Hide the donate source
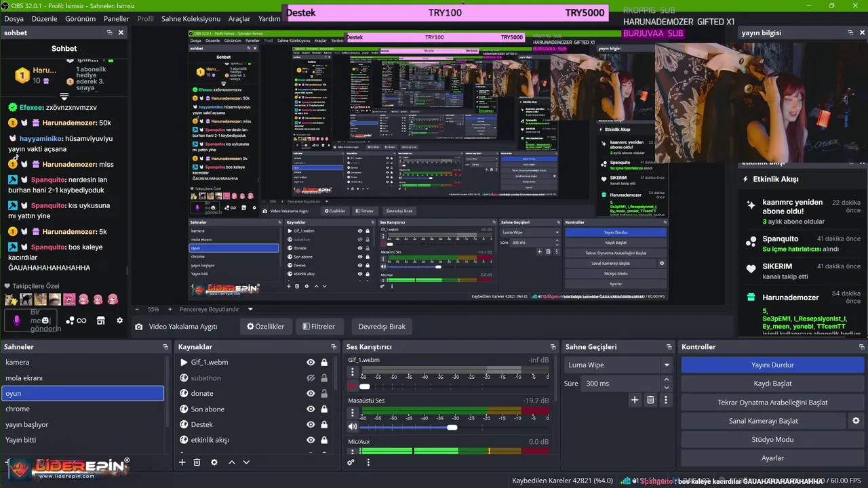The width and height of the screenshot is (868, 488). pyautogui.click(x=311, y=394)
